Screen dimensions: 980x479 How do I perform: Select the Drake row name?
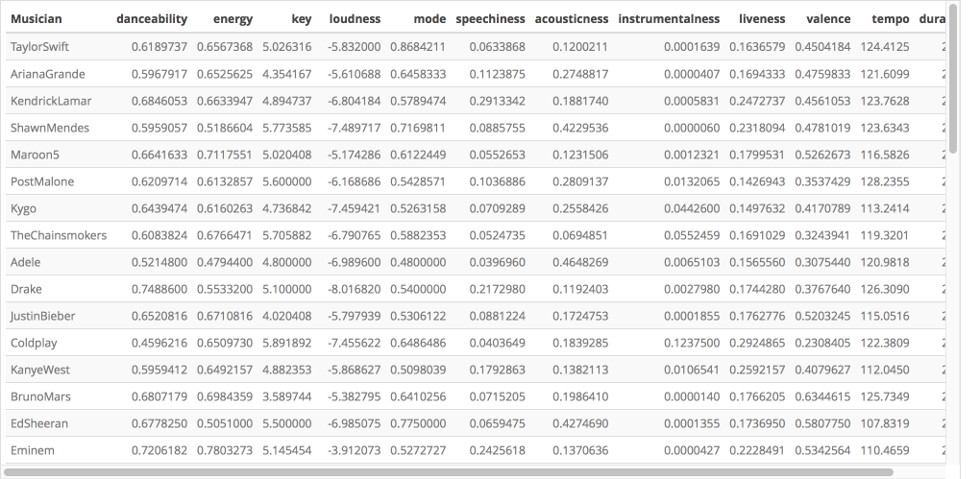coord(26,289)
